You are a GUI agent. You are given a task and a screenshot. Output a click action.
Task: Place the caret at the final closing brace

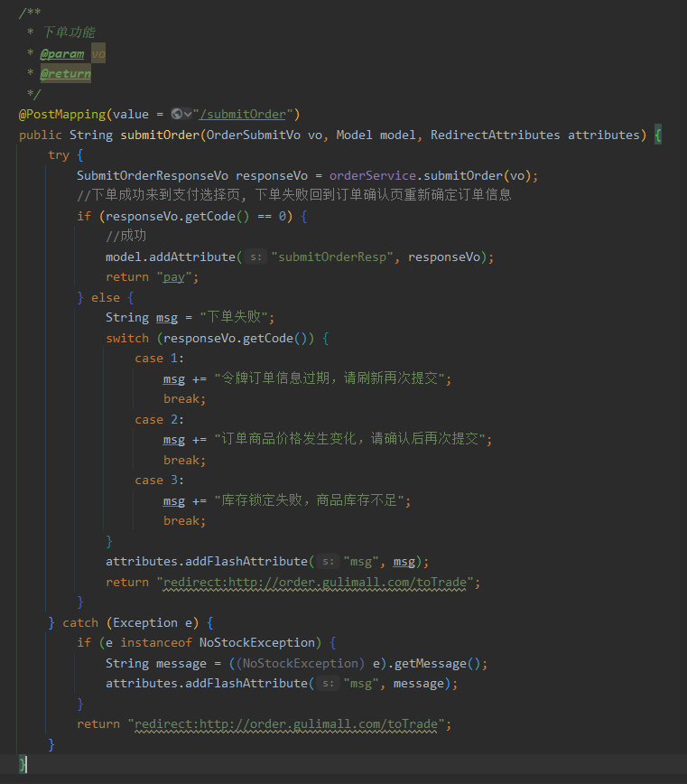pos(23,764)
